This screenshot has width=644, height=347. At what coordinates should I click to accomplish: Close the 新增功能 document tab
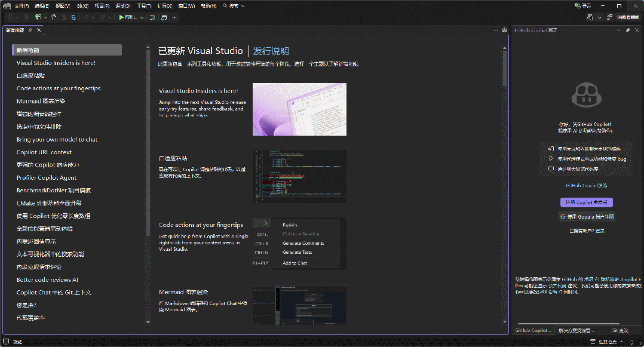coord(39,30)
